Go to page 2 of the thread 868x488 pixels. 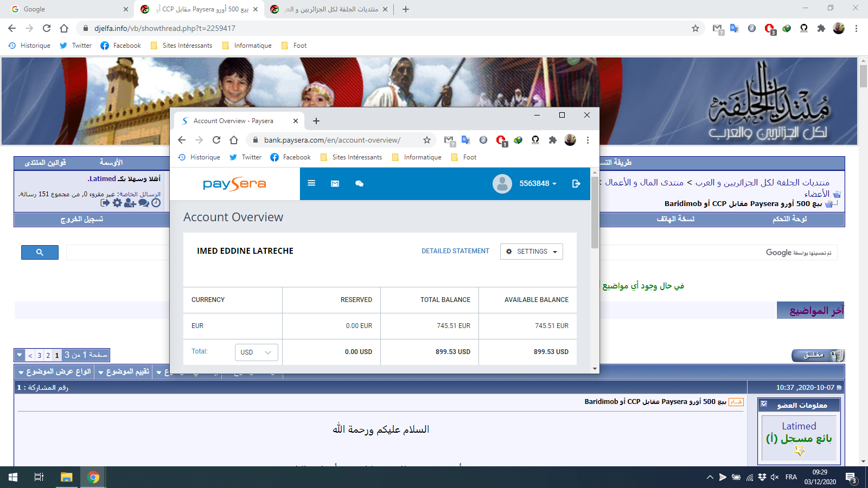48,355
